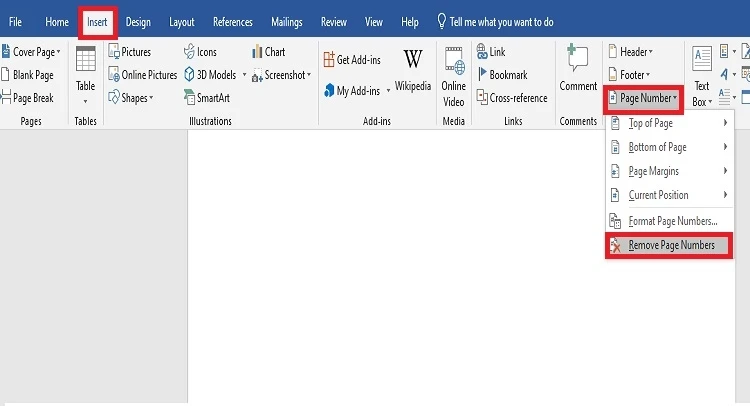Screen dimensions: 750x406
Task: Switch to the Design tab
Action: (x=138, y=22)
